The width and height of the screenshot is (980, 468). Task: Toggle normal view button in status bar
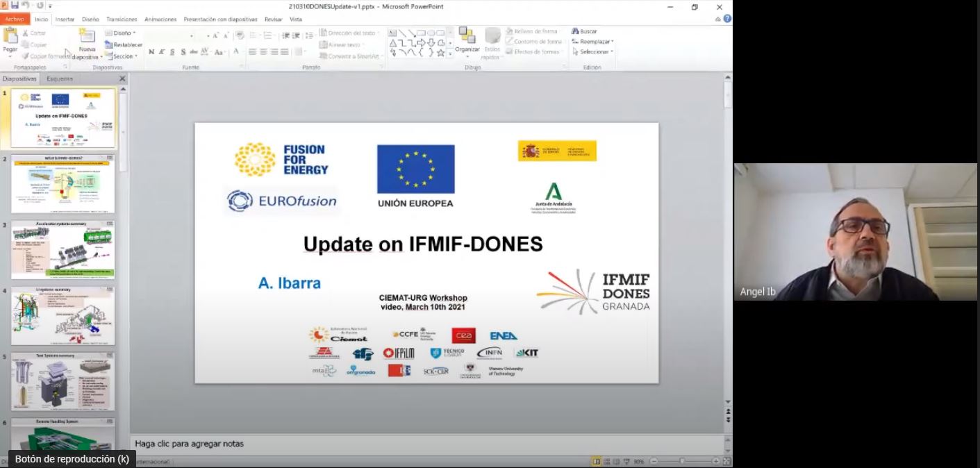point(597,462)
